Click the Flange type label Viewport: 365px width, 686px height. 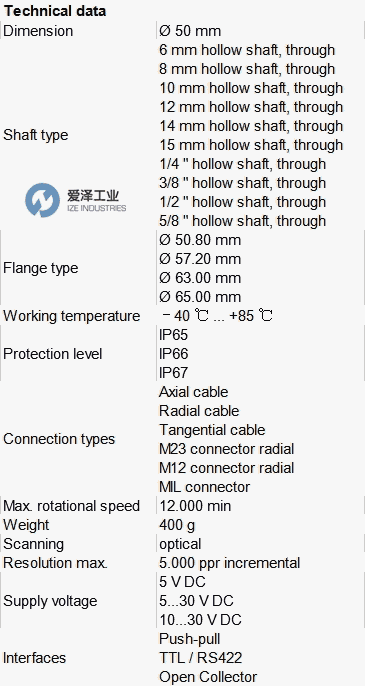40,268
